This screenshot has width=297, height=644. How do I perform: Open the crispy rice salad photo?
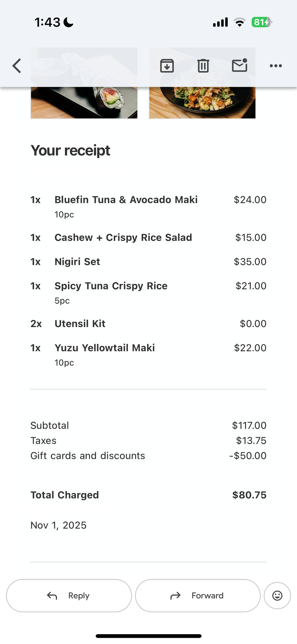(x=202, y=103)
